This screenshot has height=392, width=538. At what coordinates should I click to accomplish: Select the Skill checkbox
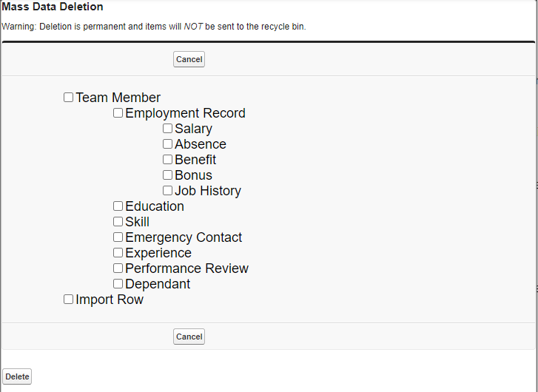pyautogui.click(x=118, y=222)
